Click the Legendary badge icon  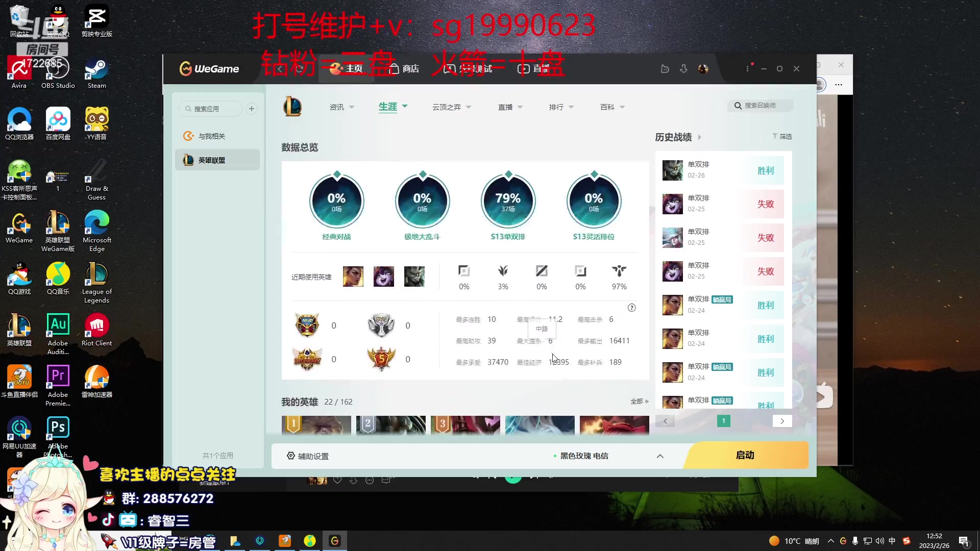click(307, 359)
